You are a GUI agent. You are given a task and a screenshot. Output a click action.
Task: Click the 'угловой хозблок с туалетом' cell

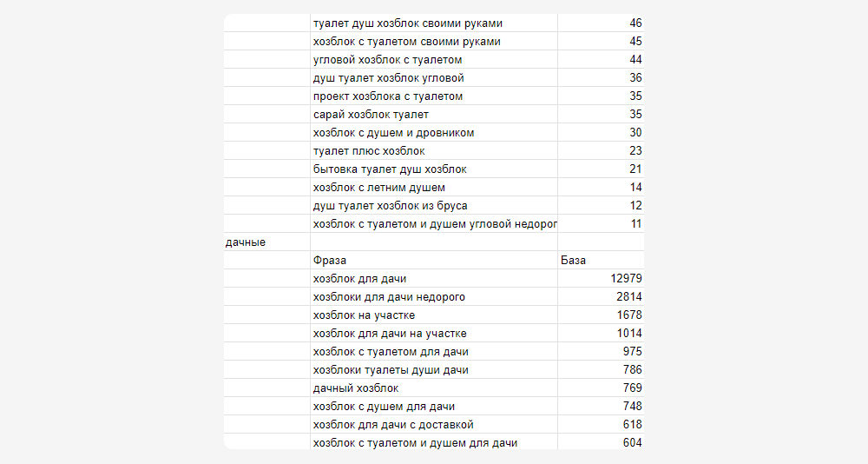point(387,60)
